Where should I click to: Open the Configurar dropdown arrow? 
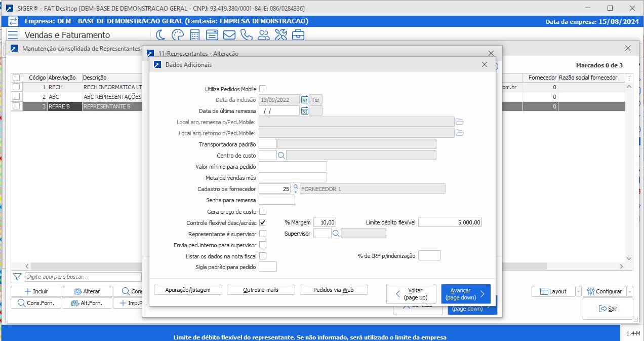point(630,291)
